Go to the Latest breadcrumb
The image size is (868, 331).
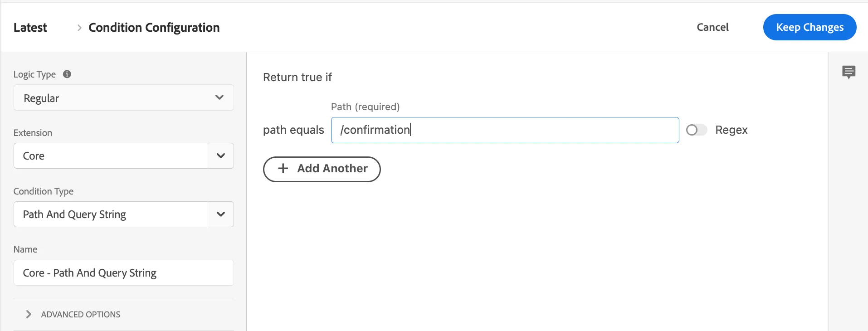(30, 28)
